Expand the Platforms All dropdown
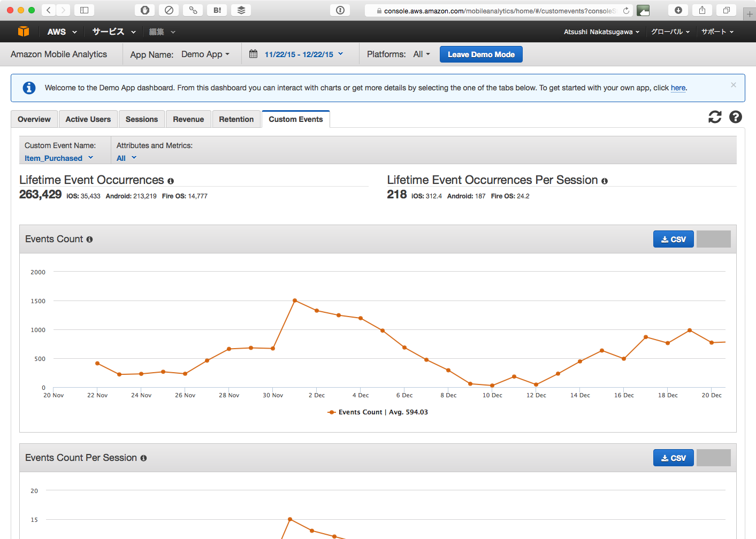This screenshot has height=539, width=756. [422, 55]
